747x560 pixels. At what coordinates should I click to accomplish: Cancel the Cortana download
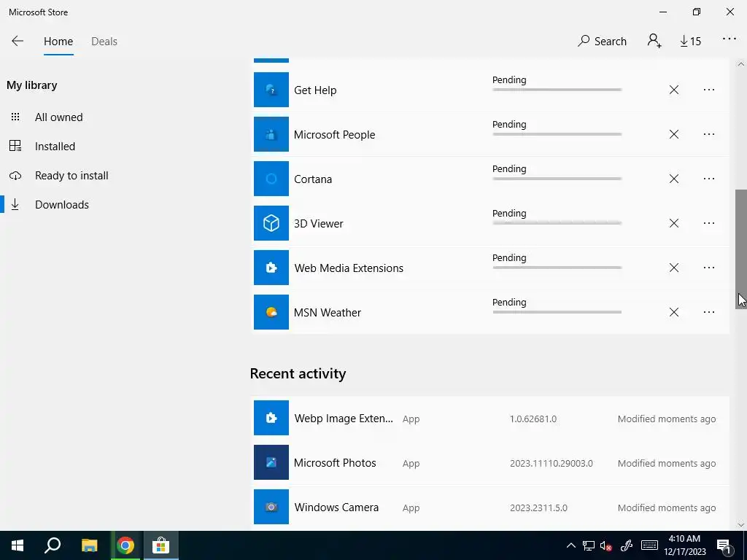pos(673,179)
